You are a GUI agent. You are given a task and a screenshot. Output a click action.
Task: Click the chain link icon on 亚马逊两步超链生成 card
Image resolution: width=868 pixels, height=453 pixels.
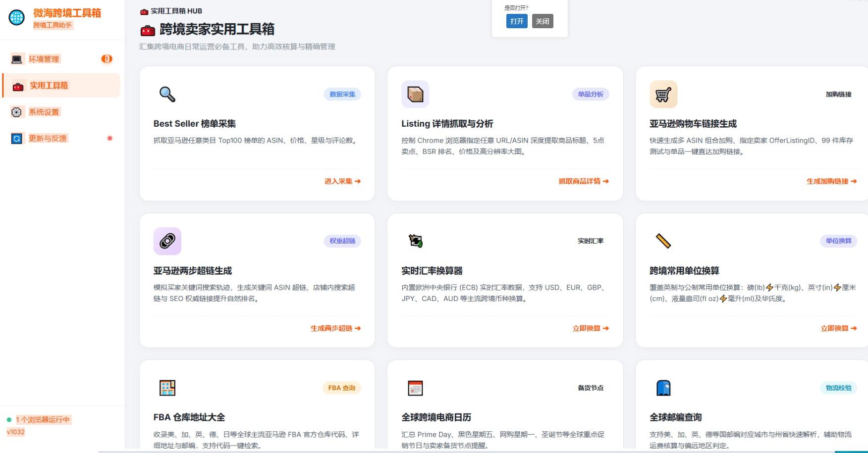pos(167,241)
